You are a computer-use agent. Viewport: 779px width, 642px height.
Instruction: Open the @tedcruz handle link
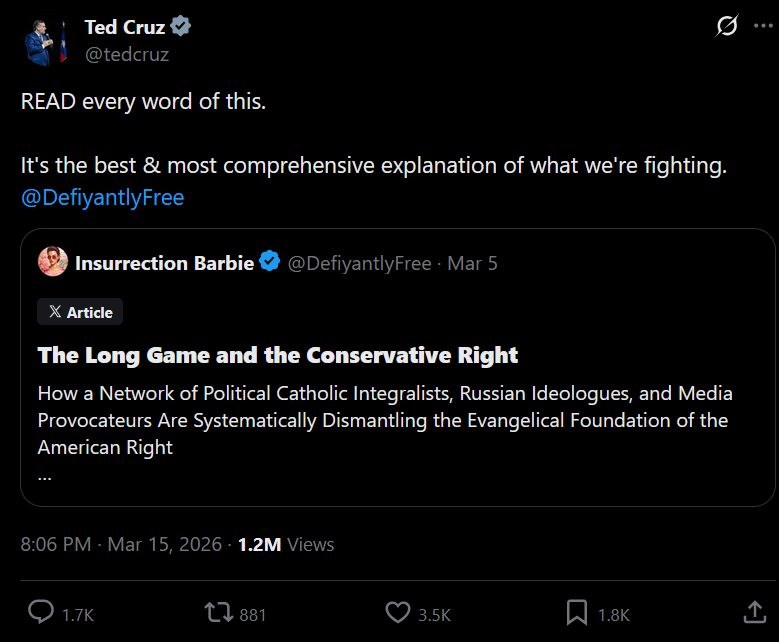pyautogui.click(x=126, y=54)
